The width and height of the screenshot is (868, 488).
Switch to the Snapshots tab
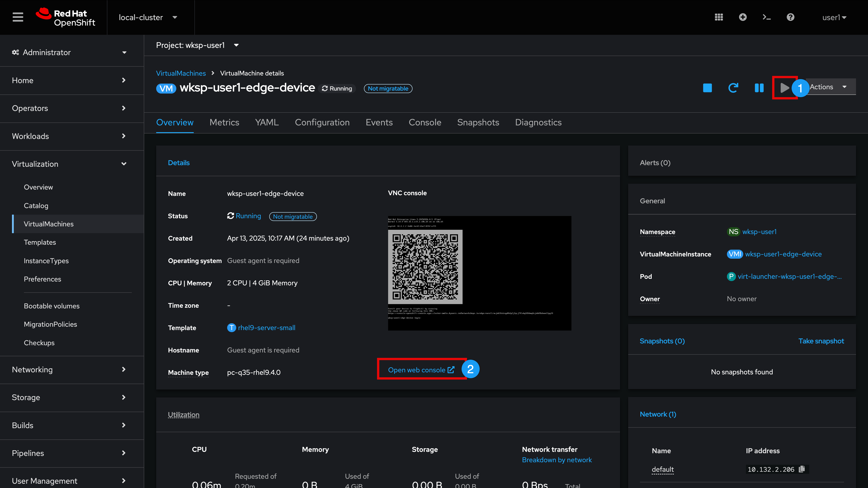[x=478, y=122]
